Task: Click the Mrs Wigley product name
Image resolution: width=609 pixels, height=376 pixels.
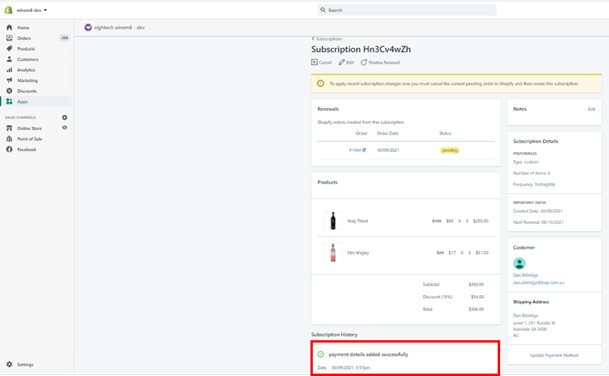Action: pos(358,253)
